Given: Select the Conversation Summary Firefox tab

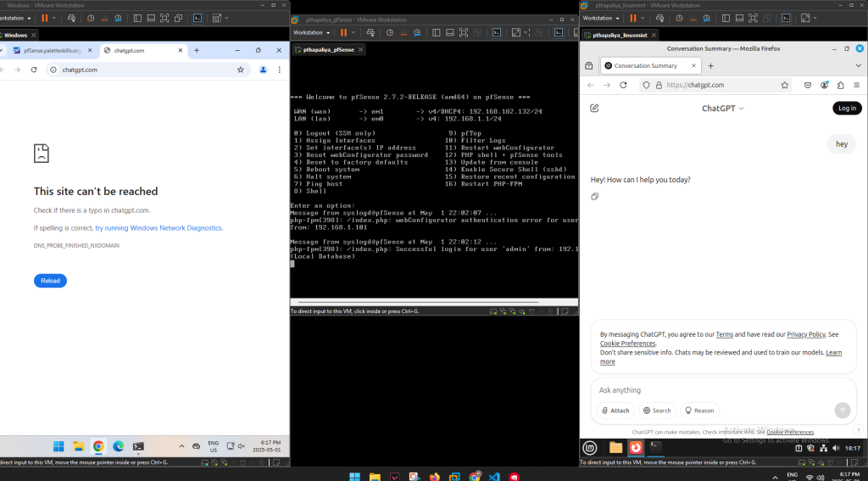Looking at the screenshot, I should click(x=646, y=65).
